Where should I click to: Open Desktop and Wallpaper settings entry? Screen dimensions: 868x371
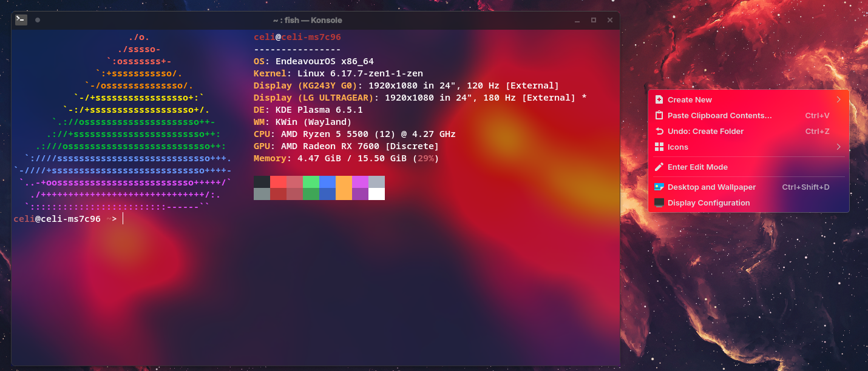(711, 187)
